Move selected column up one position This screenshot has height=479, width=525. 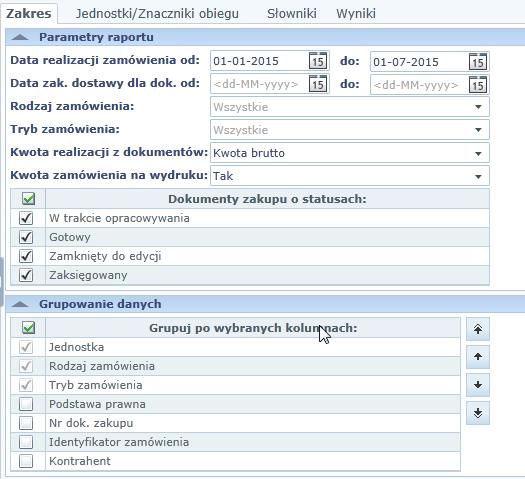tap(478, 357)
